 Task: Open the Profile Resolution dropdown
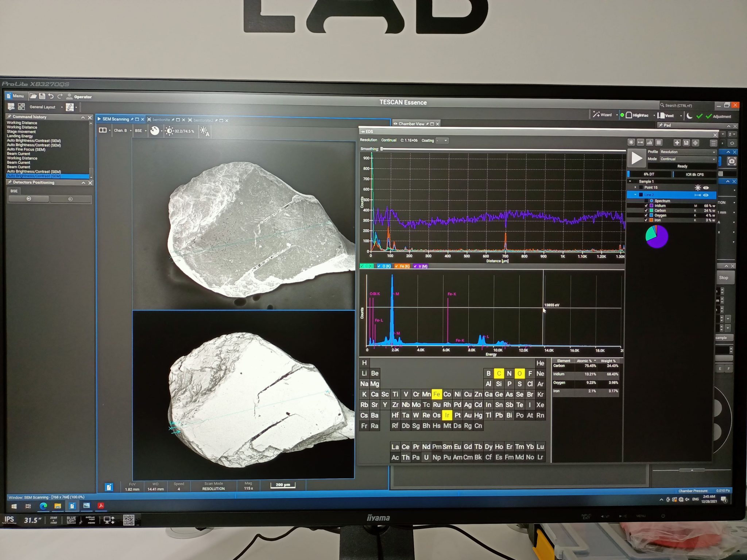point(688,152)
